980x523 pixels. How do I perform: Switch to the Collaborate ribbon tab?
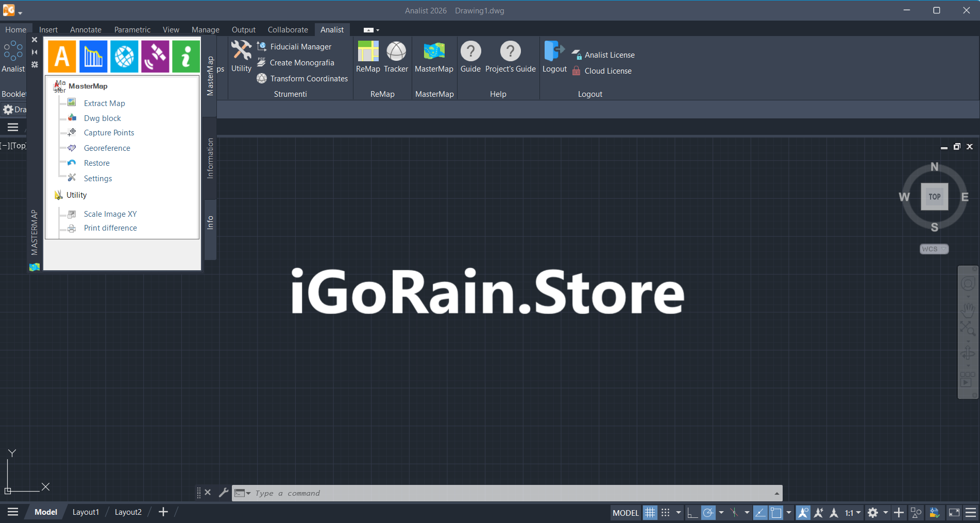(288, 30)
